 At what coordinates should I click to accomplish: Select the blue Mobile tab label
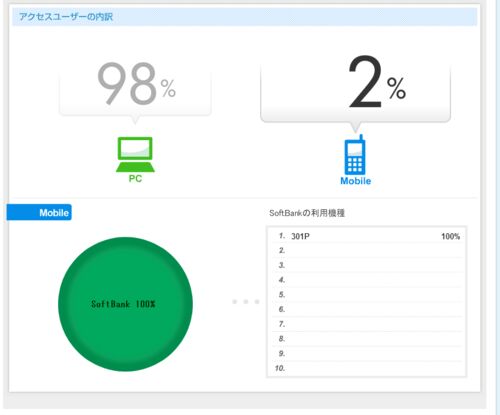tap(39, 212)
